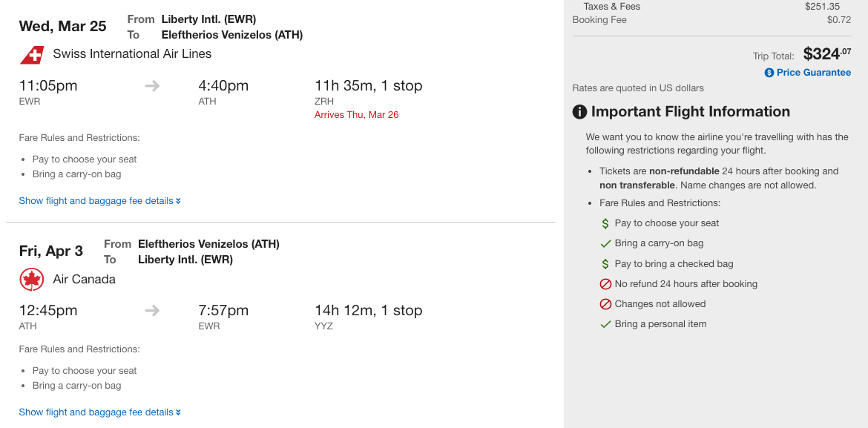Click the 14h 12m, 1 stop duration text
Screen dimensions: 868x428
tap(368, 311)
